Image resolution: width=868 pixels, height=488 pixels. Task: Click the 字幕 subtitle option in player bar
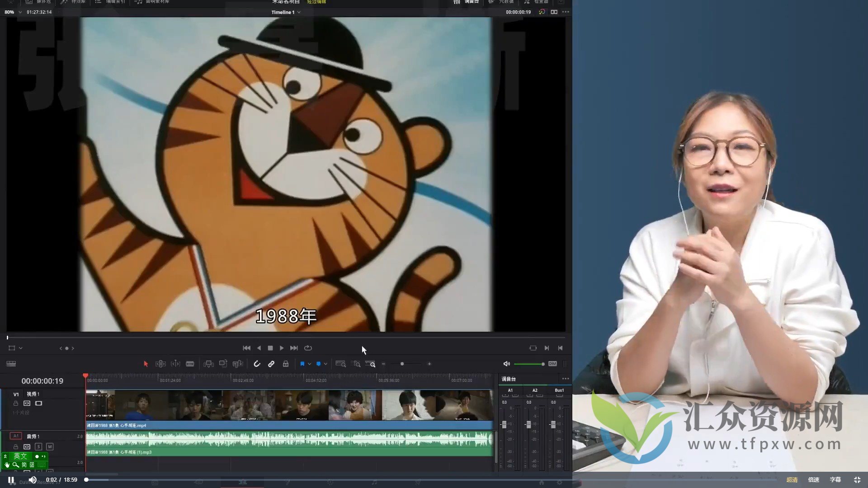pos(835,479)
